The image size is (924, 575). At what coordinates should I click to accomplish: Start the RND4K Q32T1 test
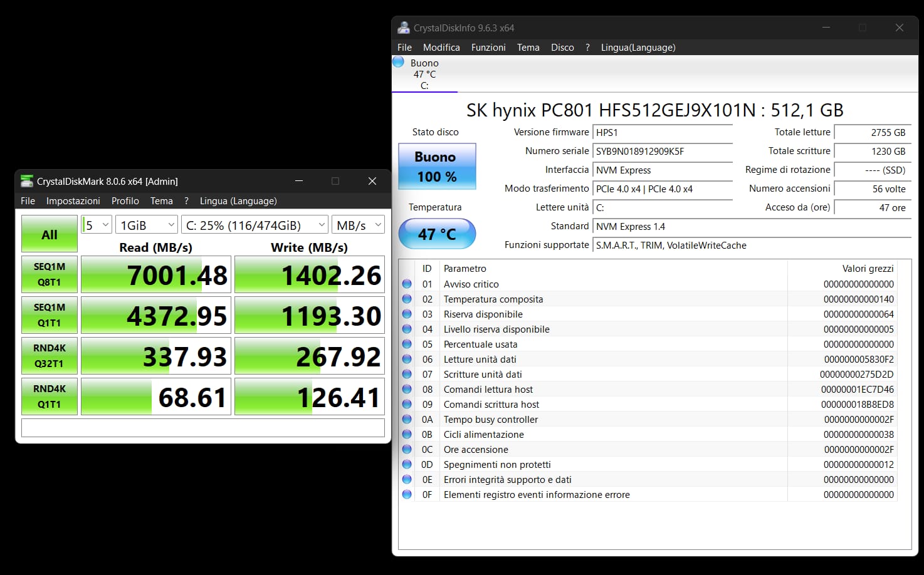50,355
